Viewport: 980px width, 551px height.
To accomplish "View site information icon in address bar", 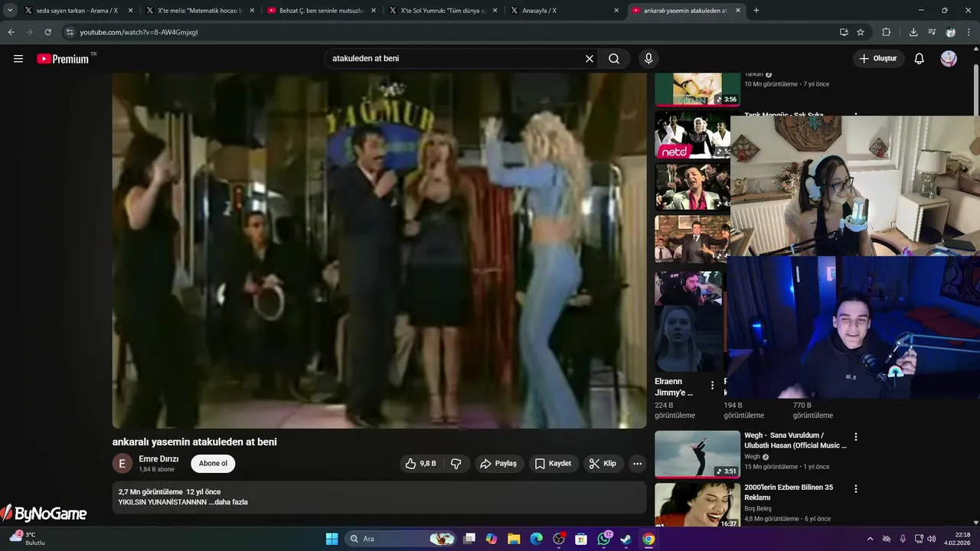I will click(70, 32).
